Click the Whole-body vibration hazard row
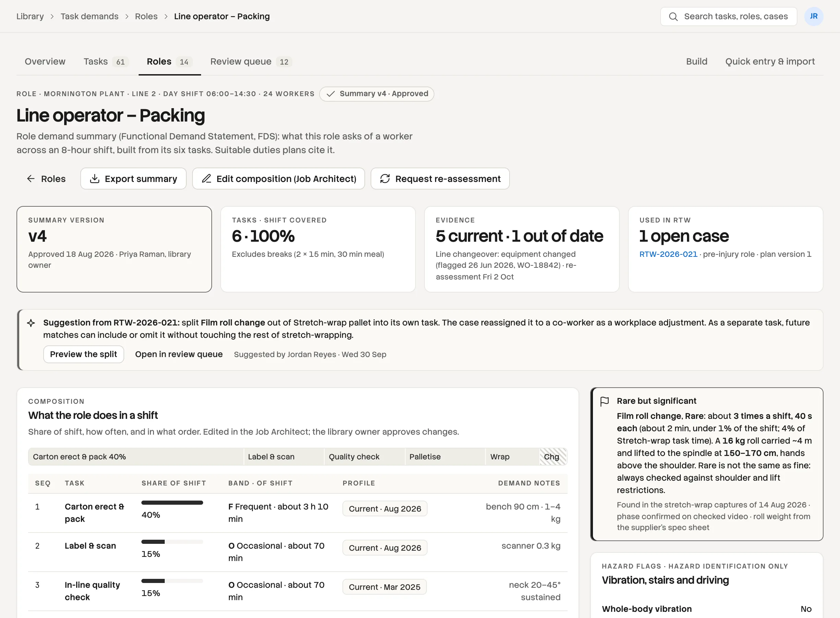The image size is (840, 618). 706,609
